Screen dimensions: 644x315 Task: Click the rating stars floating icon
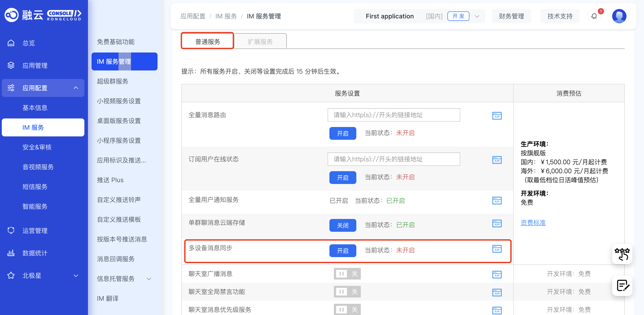(x=622, y=254)
